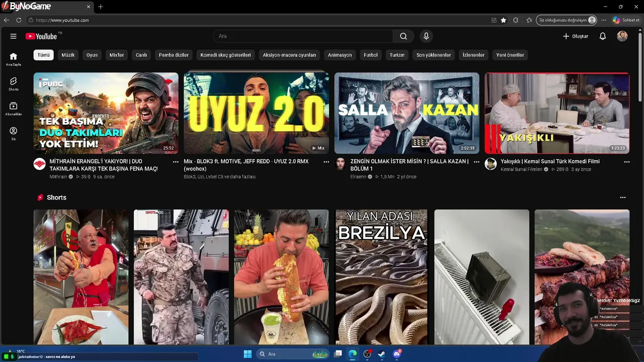
Task: Click the Windows taskbar Ara search box
Action: [293, 354]
